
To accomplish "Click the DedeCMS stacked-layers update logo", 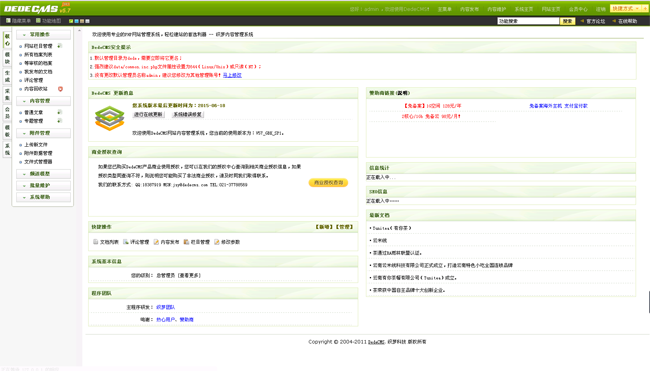I will pyautogui.click(x=109, y=119).
